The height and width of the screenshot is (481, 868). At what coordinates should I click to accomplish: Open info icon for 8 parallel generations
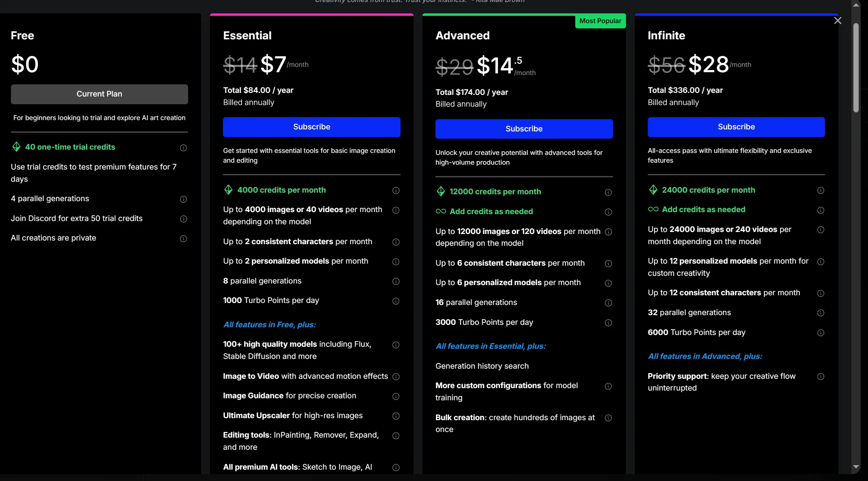pos(396,281)
